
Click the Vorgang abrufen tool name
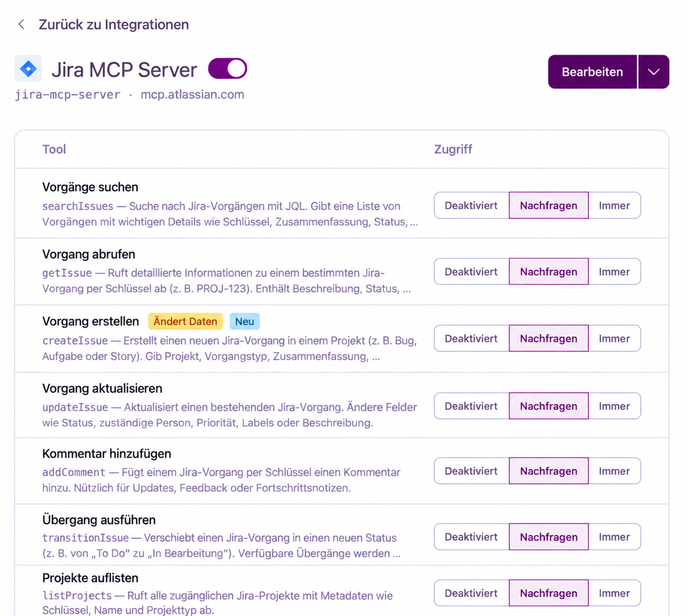(x=89, y=254)
